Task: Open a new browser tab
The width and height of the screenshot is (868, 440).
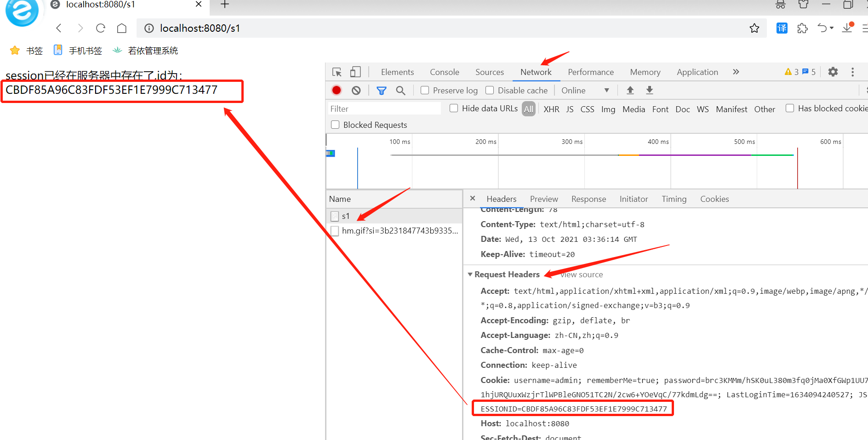Action: pos(225,5)
